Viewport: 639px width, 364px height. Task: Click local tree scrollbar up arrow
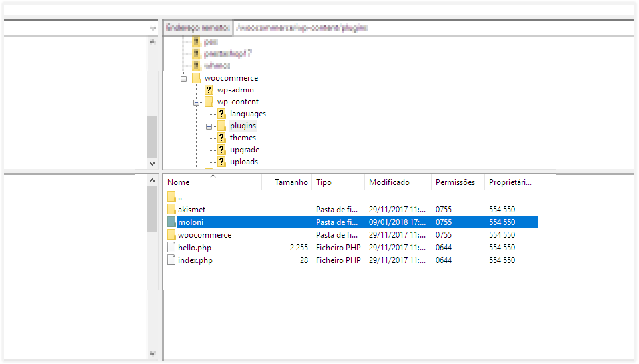pyautogui.click(x=153, y=41)
